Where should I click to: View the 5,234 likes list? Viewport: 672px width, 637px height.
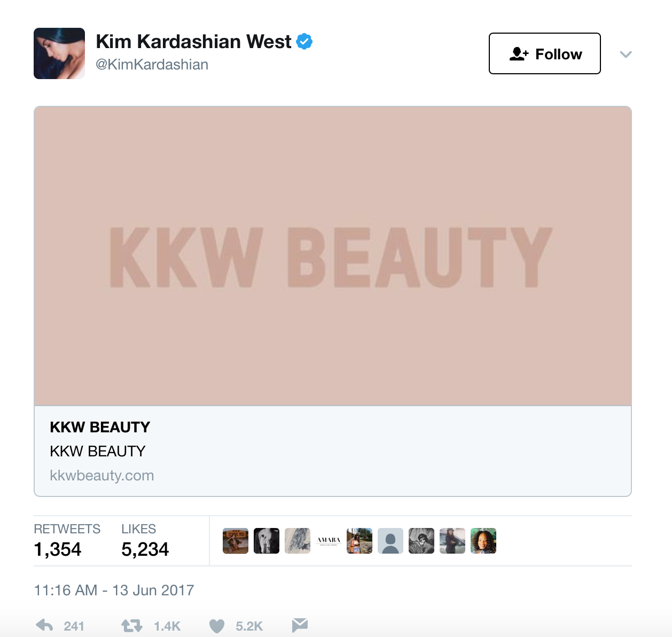pyautogui.click(x=145, y=549)
